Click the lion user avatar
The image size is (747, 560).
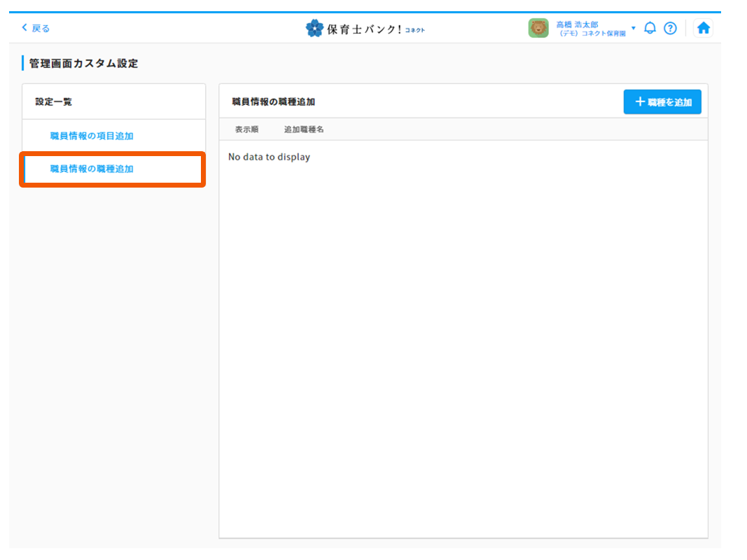pos(538,28)
